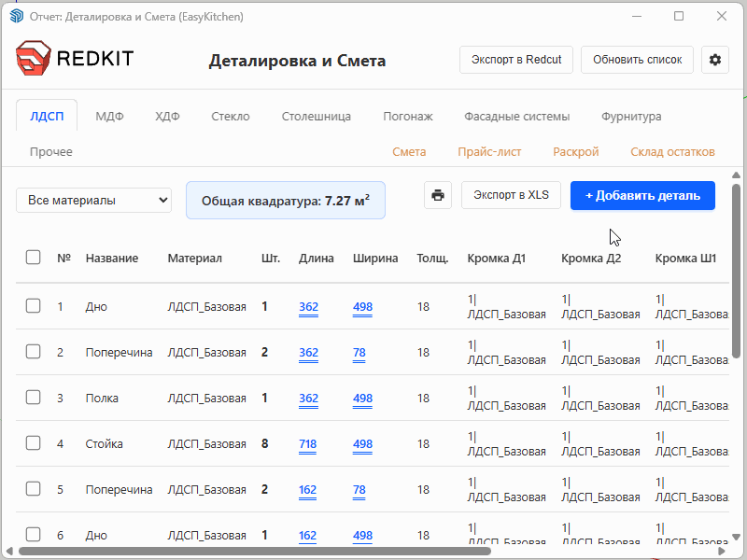Click the horizontal scrollbar thumb
This screenshot has height=560, width=747.
tap(255, 551)
